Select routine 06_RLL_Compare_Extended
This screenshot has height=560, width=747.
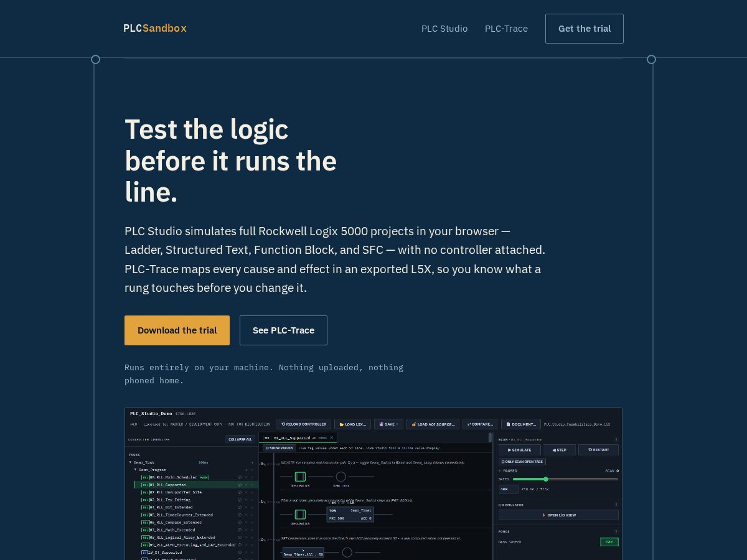click(x=175, y=522)
